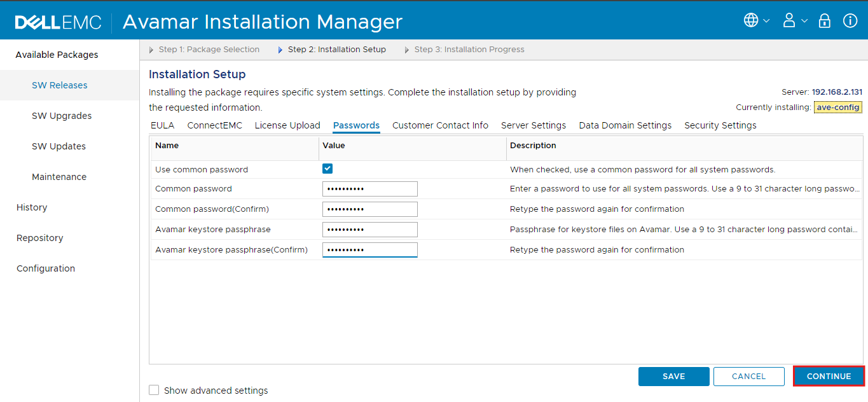868x402 pixels.
Task: Click description of Common password row
Action: (685, 189)
